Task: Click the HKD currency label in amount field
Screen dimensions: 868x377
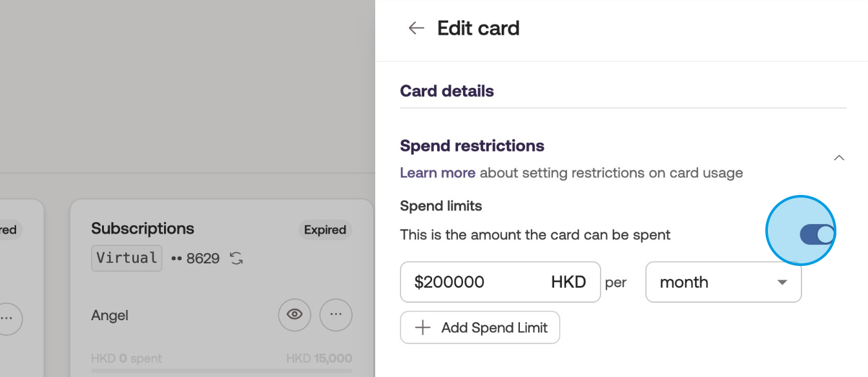Action: (x=568, y=282)
